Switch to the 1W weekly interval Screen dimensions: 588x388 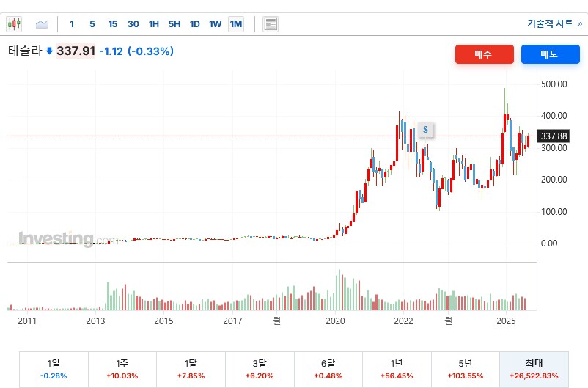click(x=215, y=24)
